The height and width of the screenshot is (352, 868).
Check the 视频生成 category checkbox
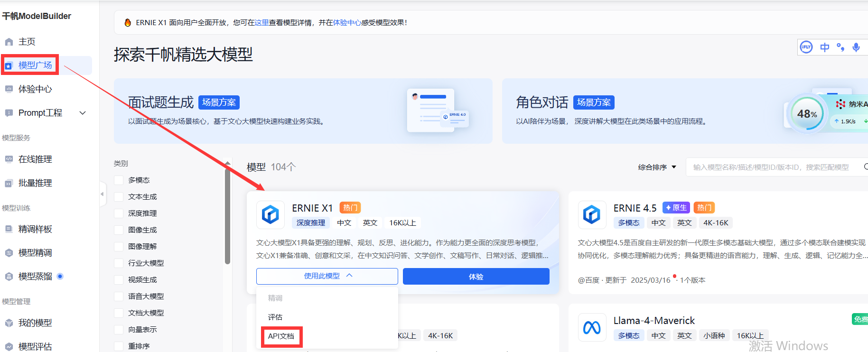pos(119,279)
